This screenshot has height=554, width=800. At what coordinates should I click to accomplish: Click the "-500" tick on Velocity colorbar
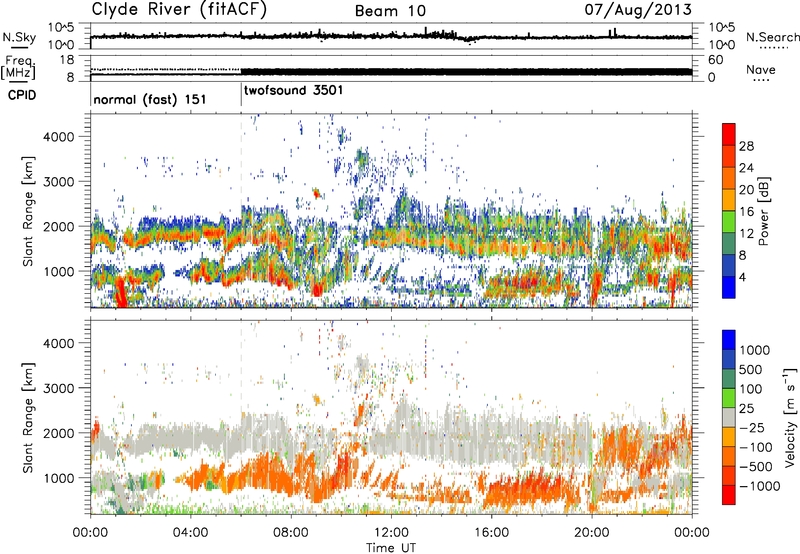pyautogui.click(x=756, y=467)
